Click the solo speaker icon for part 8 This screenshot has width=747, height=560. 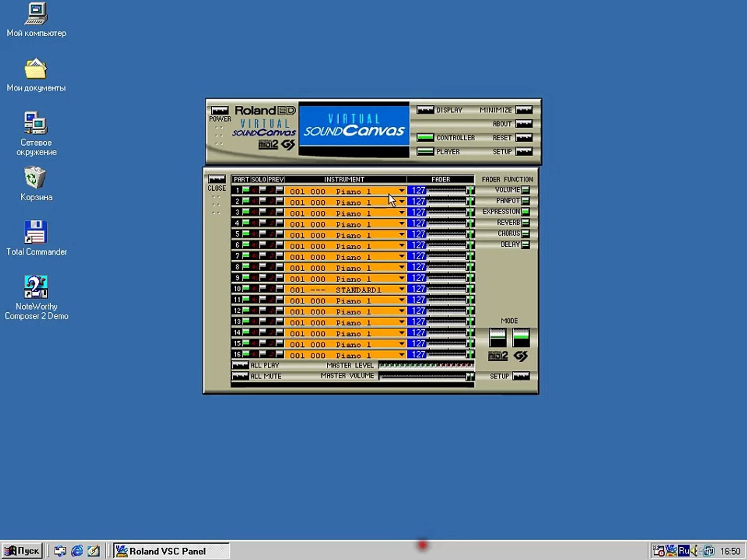255,267
